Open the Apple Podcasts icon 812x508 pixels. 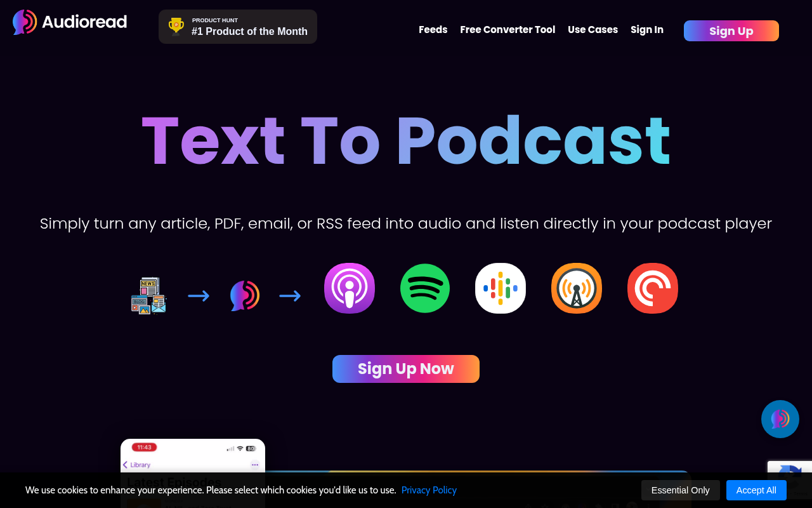(349, 288)
